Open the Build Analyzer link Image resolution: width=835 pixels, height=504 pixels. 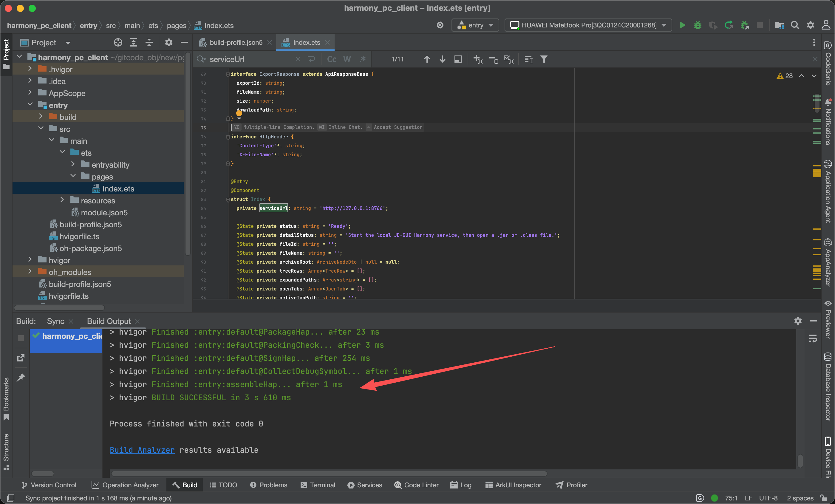(142, 450)
